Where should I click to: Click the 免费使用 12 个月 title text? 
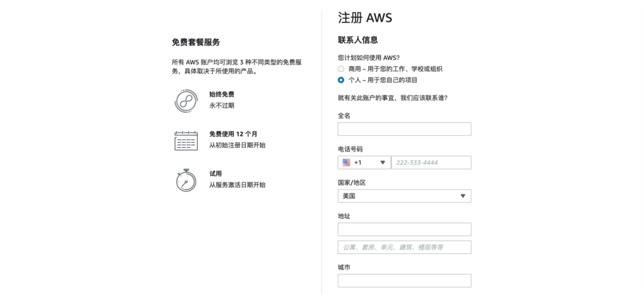tap(233, 134)
